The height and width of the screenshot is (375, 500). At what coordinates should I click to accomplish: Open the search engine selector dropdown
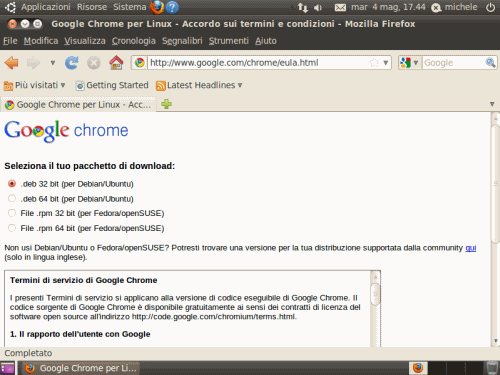point(409,63)
